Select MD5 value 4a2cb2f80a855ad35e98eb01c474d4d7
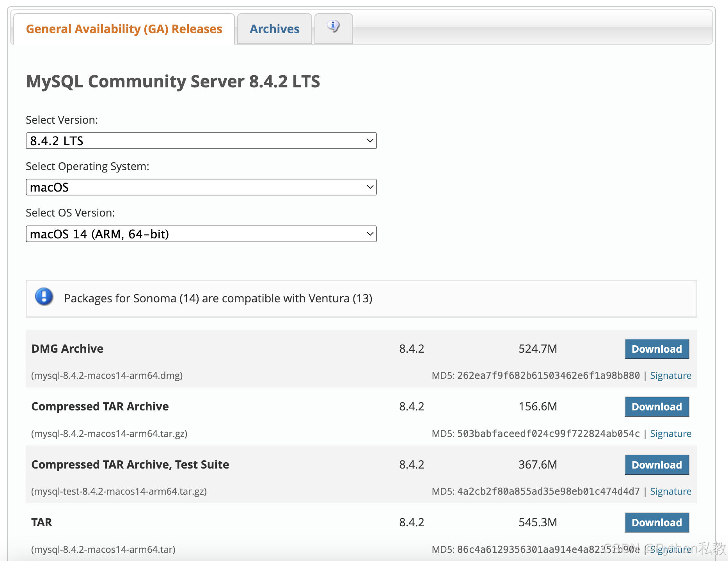 [x=549, y=491]
